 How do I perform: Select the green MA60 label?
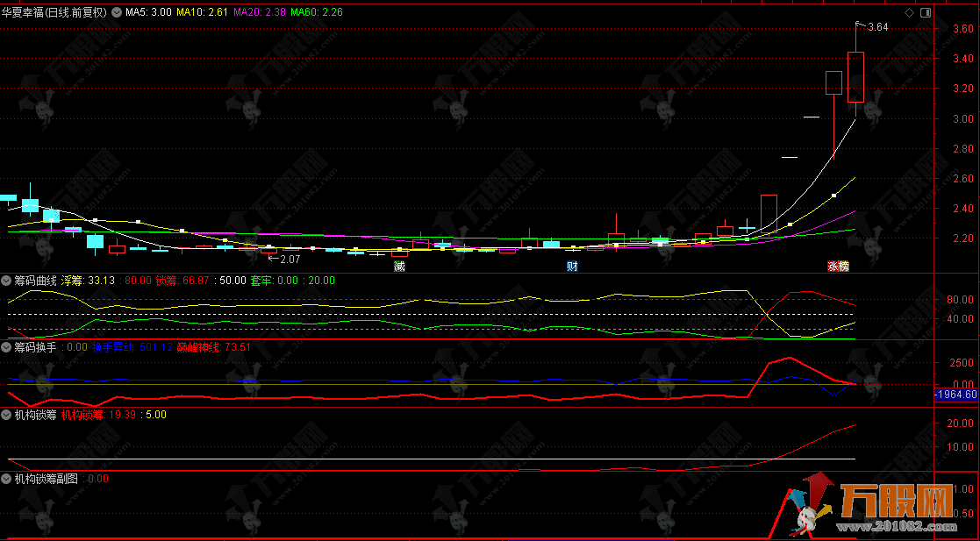316,13
